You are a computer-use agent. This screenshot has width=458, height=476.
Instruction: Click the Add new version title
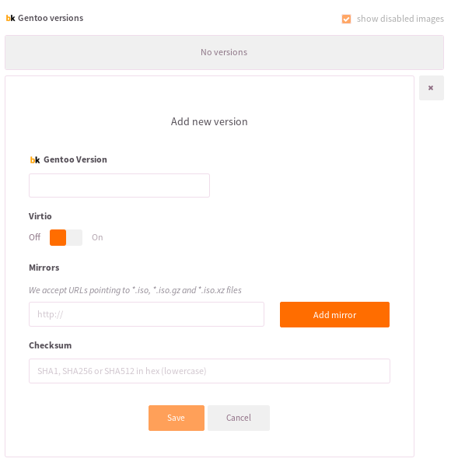pos(209,122)
